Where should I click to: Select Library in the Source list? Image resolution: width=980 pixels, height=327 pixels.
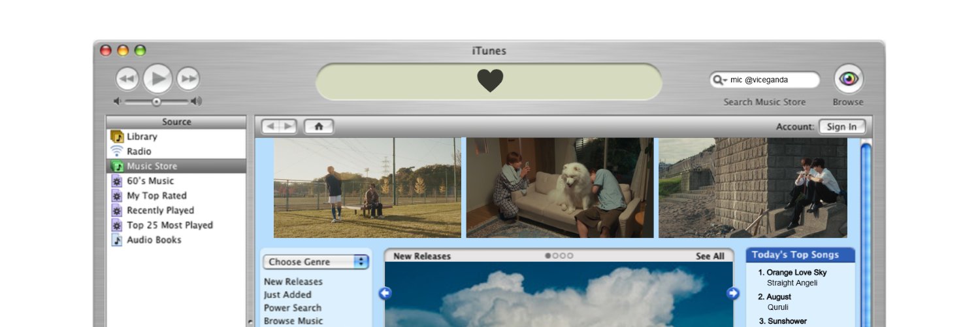point(176,137)
